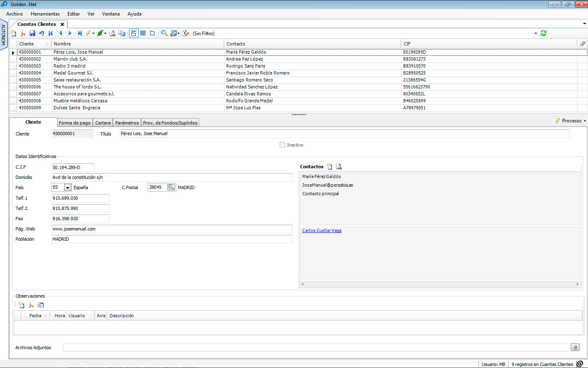This screenshot has height=368, width=588.
Task: Open the Cartera tab
Action: [x=103, y=123]
